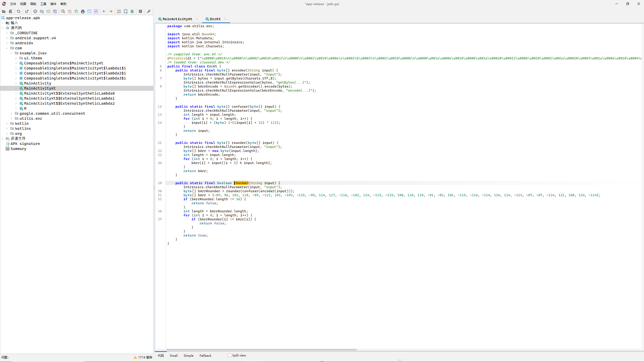Viewport: 644px width, 362px height.
Task: Open preferences with the wrench icon
Action: (149, 11)
